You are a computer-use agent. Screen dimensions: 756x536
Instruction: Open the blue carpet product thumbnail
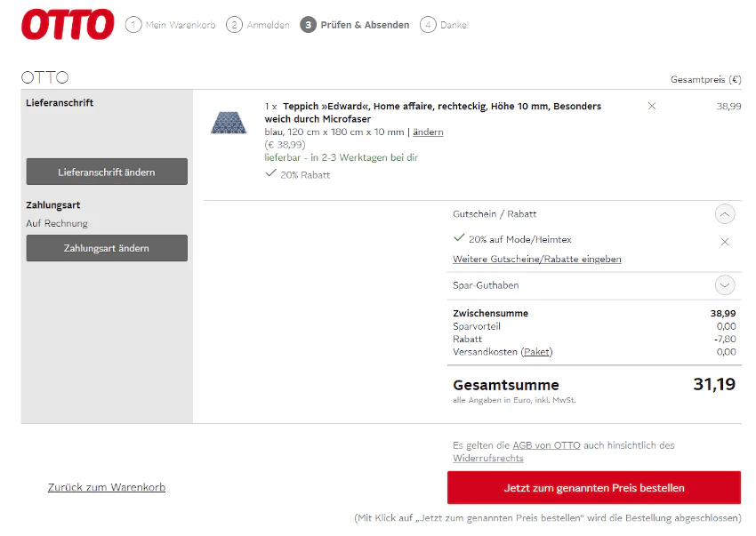tap(229, 123)
